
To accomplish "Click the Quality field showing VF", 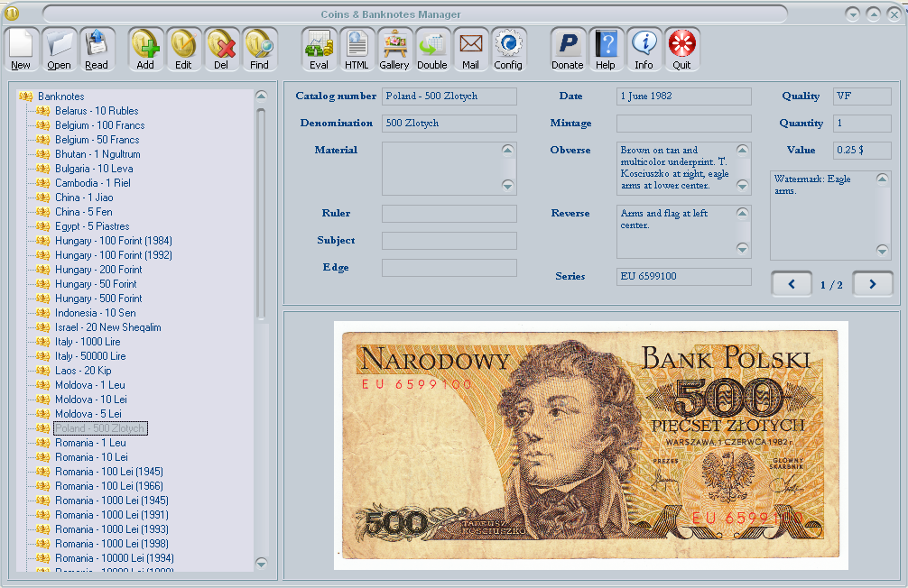I will coord(862,96).
